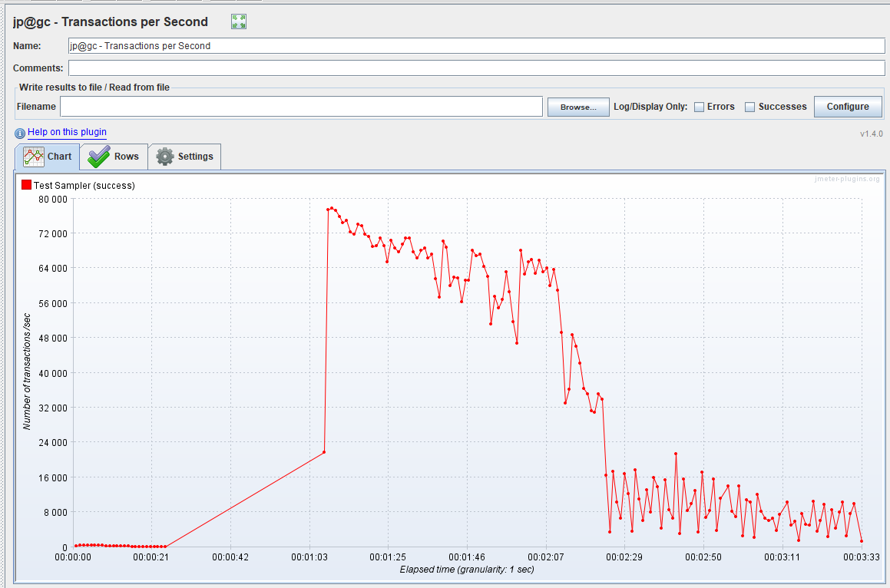Open the Help on this plugin link
This screenshot has height=588, width=890.
[x=67, y=132]
